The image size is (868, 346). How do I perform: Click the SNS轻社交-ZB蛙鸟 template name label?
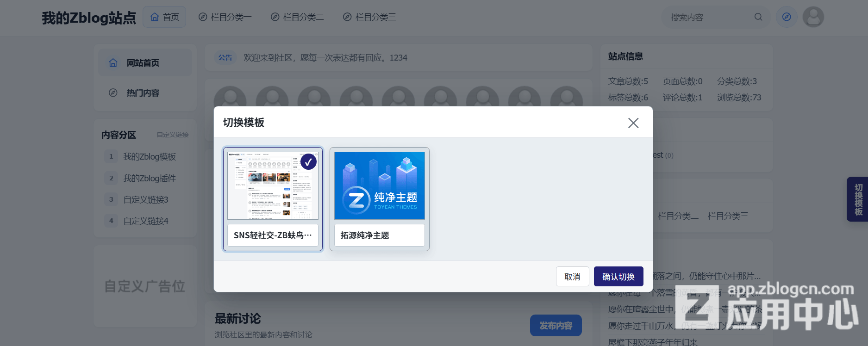pyautogui.click(x=273, y=235)
